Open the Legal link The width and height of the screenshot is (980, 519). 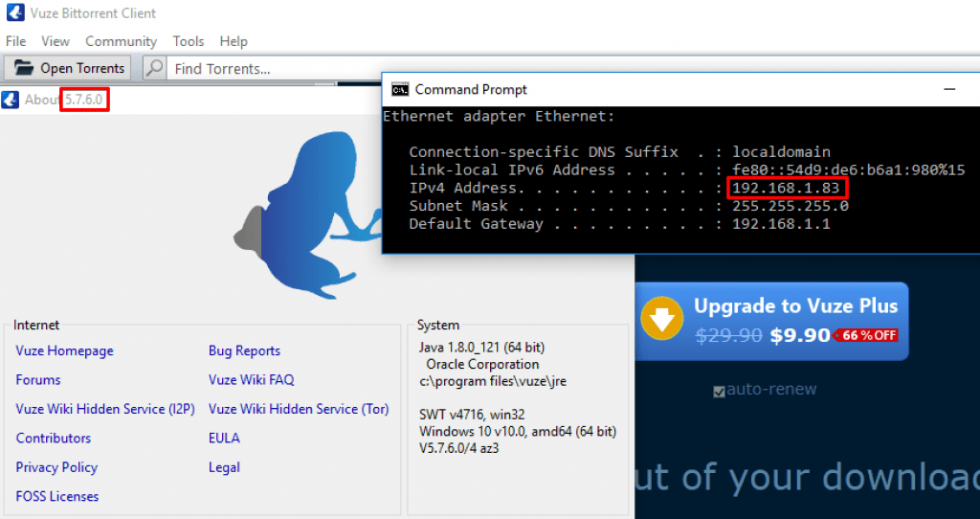pos(224,467)
